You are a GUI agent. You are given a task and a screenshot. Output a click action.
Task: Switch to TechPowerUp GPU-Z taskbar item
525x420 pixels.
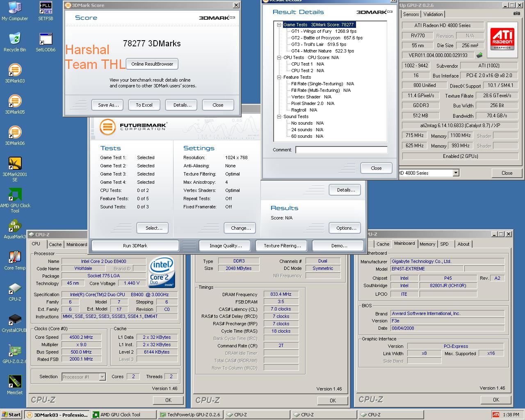[x=190, y=415]
